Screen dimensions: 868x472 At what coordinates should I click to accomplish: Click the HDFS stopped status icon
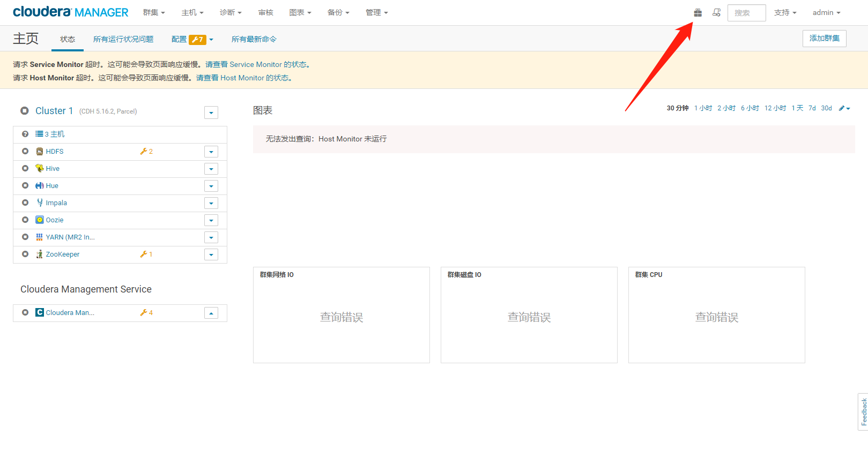pyautogui.click(x=25, y=151)
